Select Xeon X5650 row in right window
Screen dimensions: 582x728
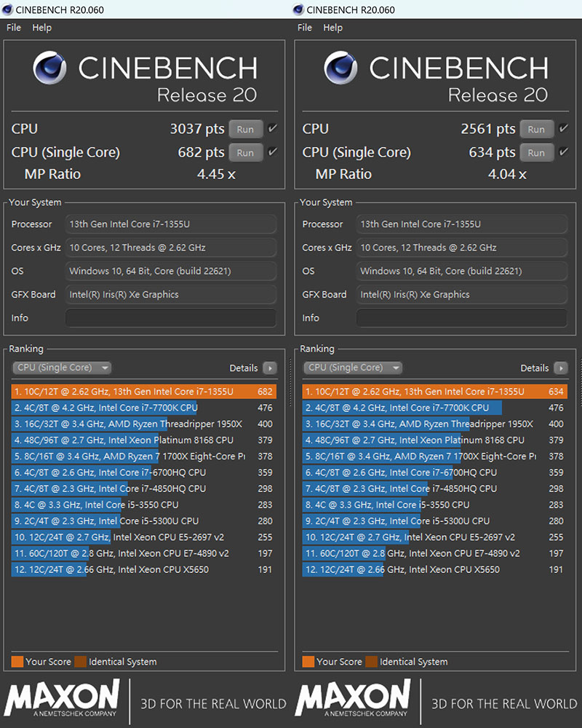click(435, 569)
